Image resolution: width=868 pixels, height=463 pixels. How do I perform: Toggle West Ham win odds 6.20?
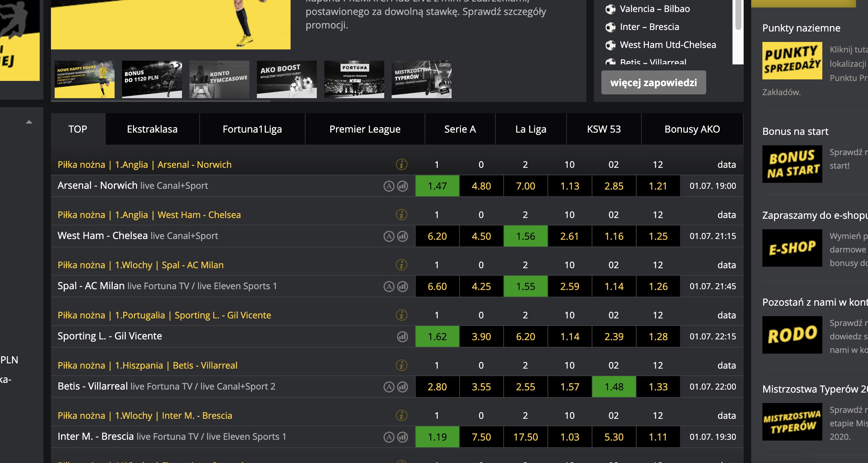tap(437, 236)
